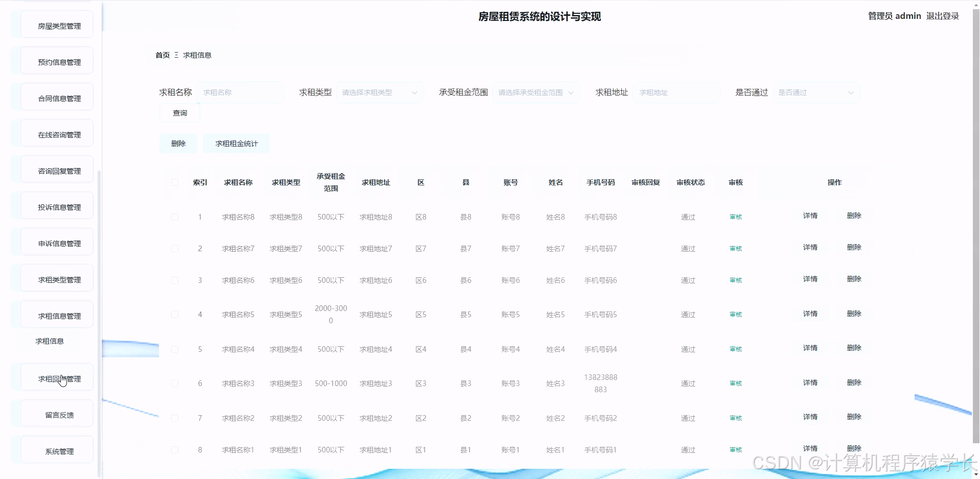980x479 pixels.
Task: Open 留言反馈 in the sidebar
Action: (x=58, y=414)
